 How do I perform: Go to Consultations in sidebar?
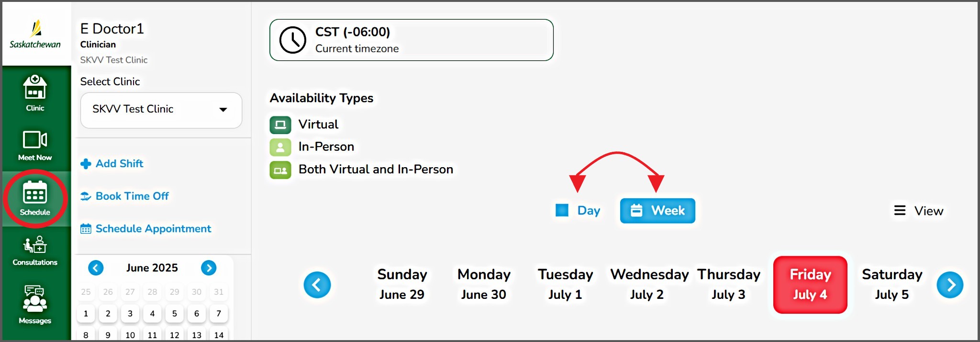click(35, 250)
